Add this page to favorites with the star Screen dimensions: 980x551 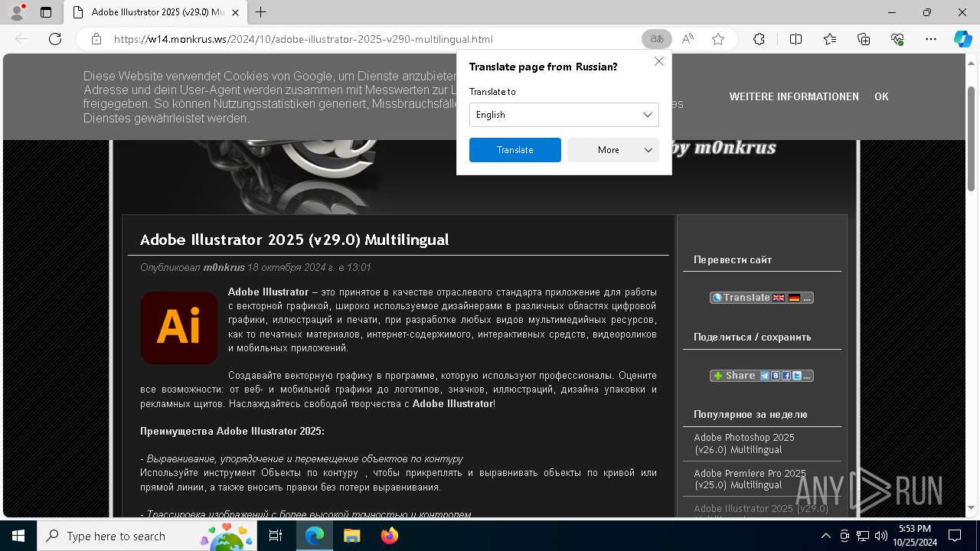[x=718, y=39]
